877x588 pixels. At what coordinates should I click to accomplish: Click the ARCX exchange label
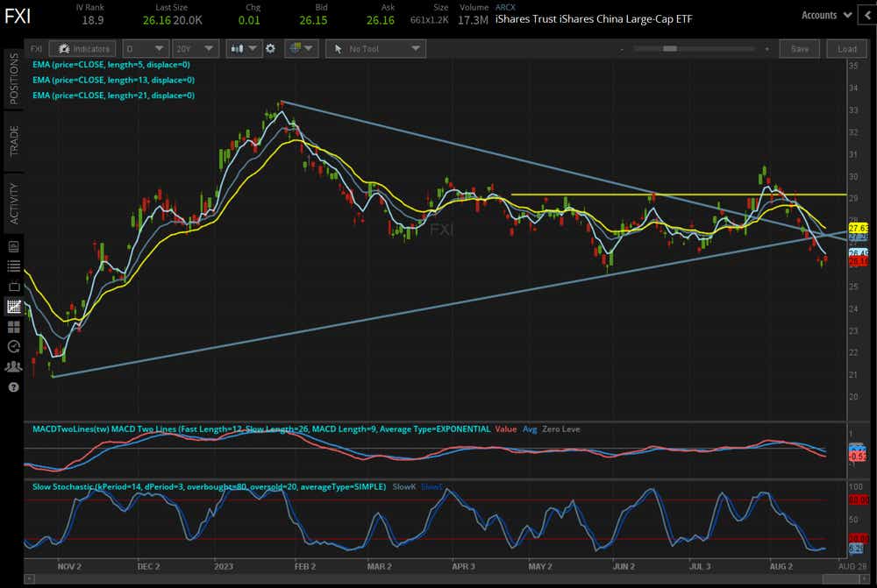coord(505,7)
